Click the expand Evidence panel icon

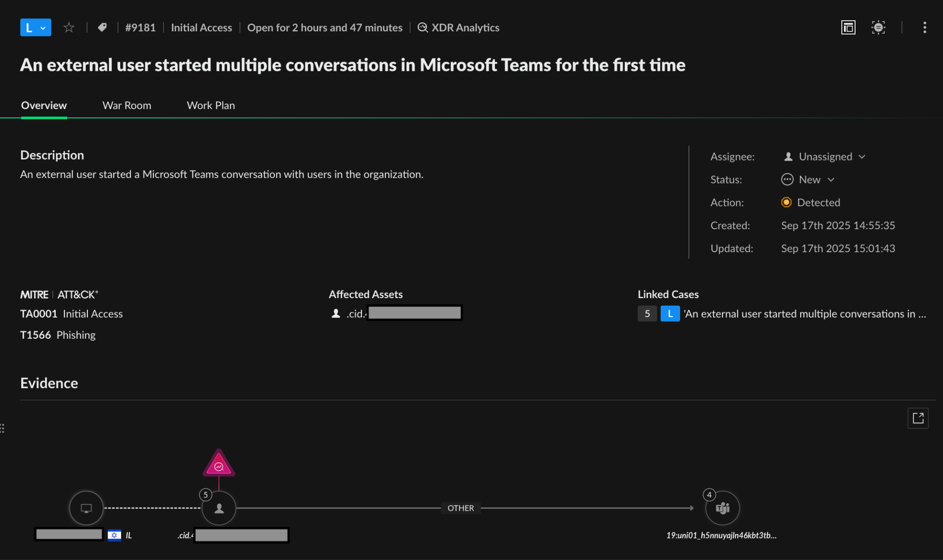(919, 418)
